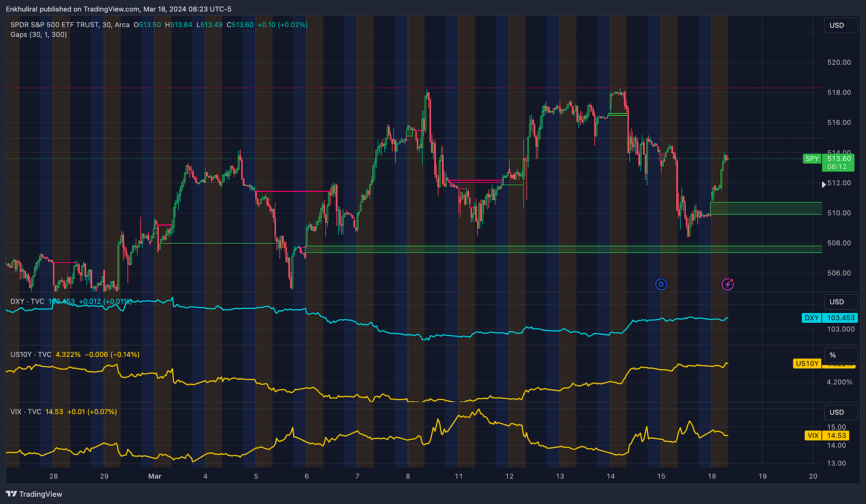Select the Gaps (30, 1, 300) indicator legend

point(39,34)
